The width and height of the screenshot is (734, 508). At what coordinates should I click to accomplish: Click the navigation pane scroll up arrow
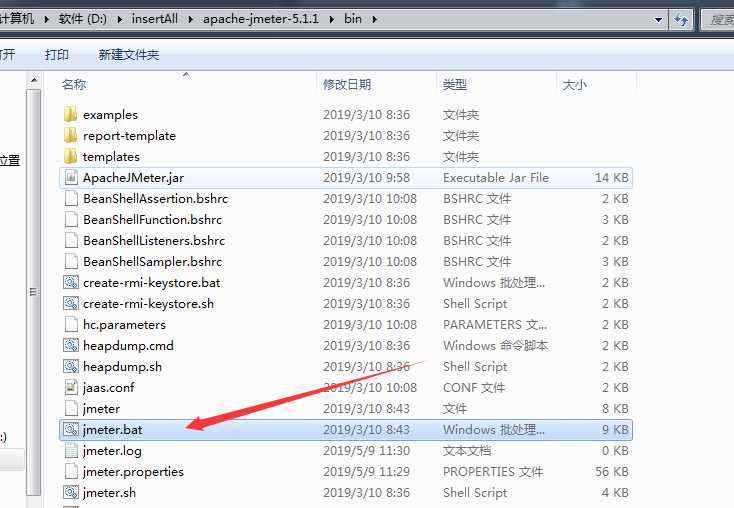click(34, 81)
